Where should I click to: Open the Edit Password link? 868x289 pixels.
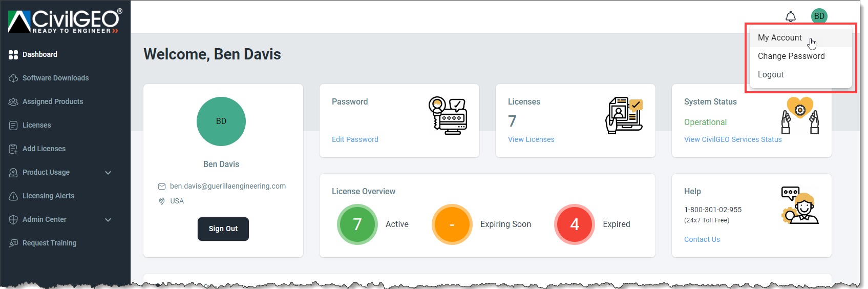[x=355, y=139]
